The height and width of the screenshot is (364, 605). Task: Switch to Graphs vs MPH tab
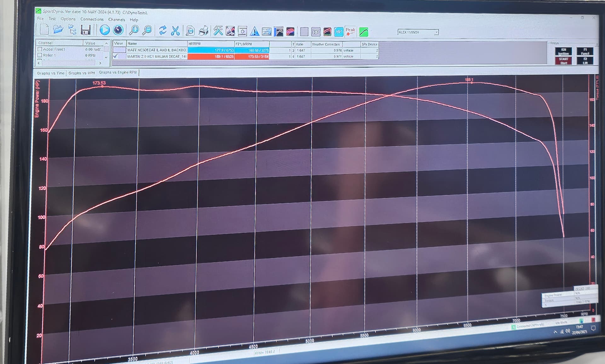pos(82,73)
